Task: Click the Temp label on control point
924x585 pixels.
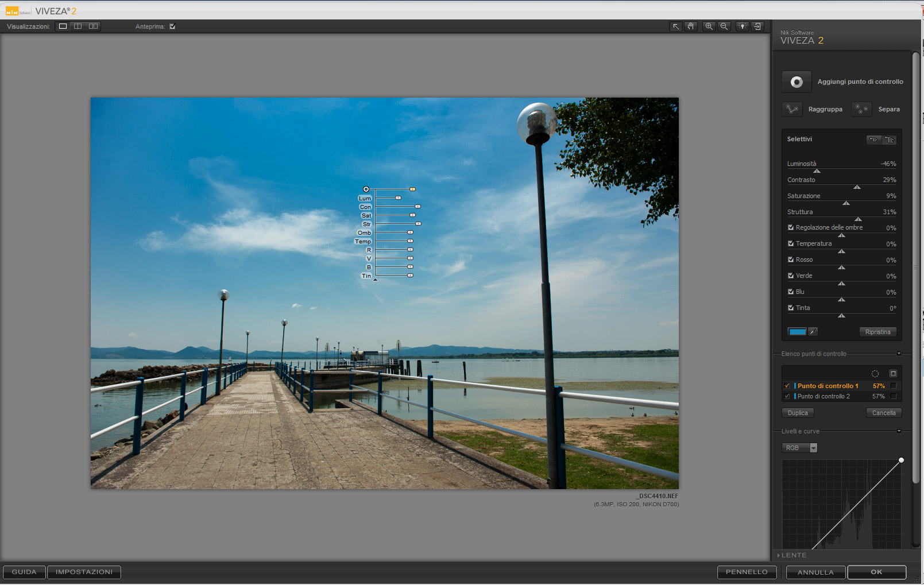Action: pos(363,242)
